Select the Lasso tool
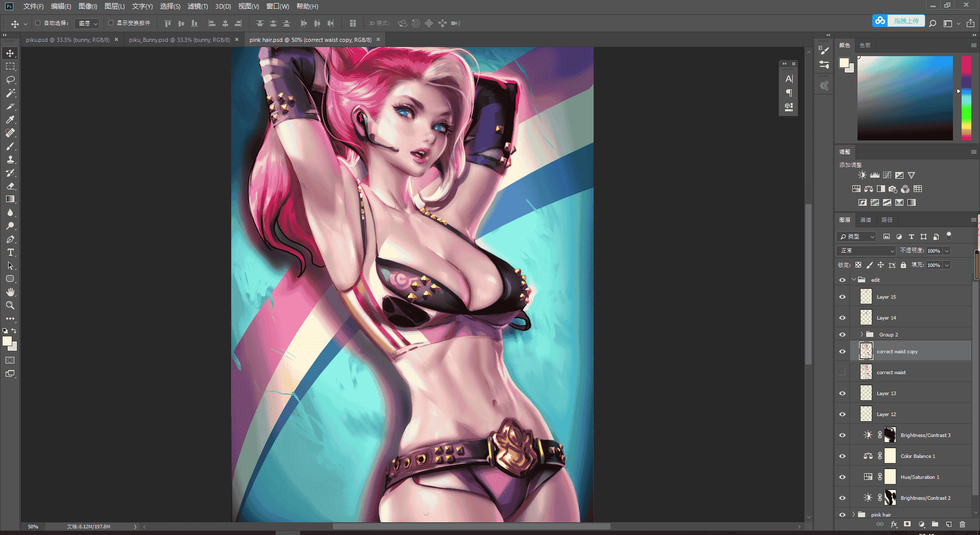The image size is (980, 535). (x=10, y=80)
